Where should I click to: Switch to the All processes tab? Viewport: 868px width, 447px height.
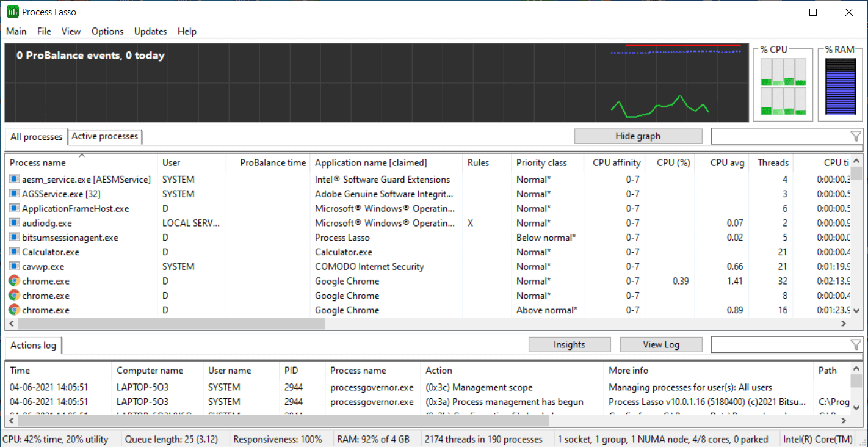[36, 137]
